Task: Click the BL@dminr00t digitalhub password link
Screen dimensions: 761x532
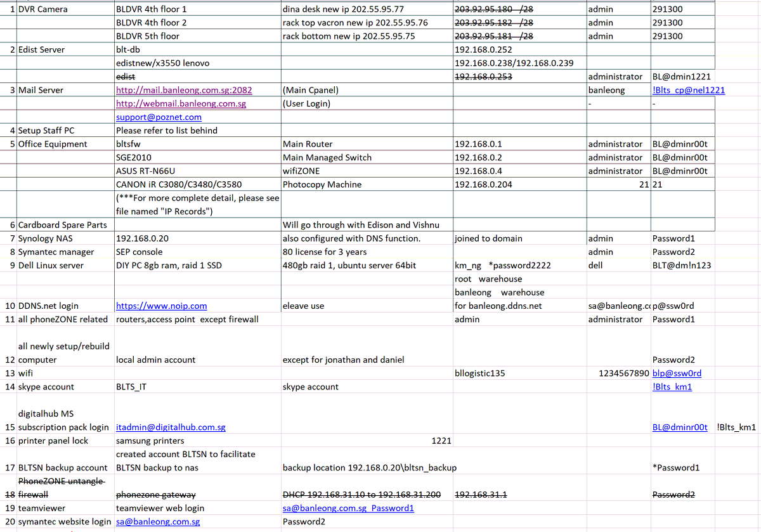Action: (x=680, y=427)
